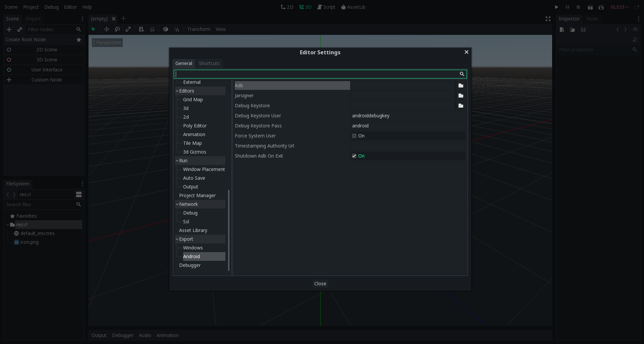Open the GLES3 renderer dropdown
Screen dimensions: 644x344
(620, 7)
